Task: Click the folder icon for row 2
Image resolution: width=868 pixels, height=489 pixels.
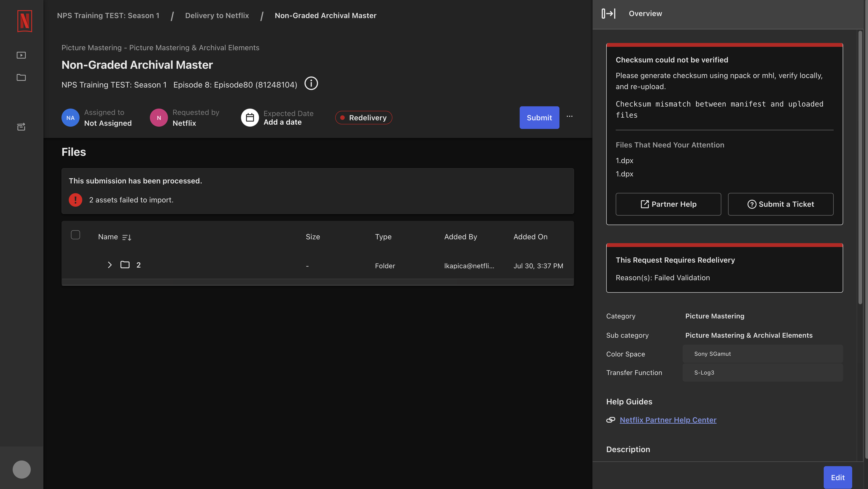Action: point(125,265)
